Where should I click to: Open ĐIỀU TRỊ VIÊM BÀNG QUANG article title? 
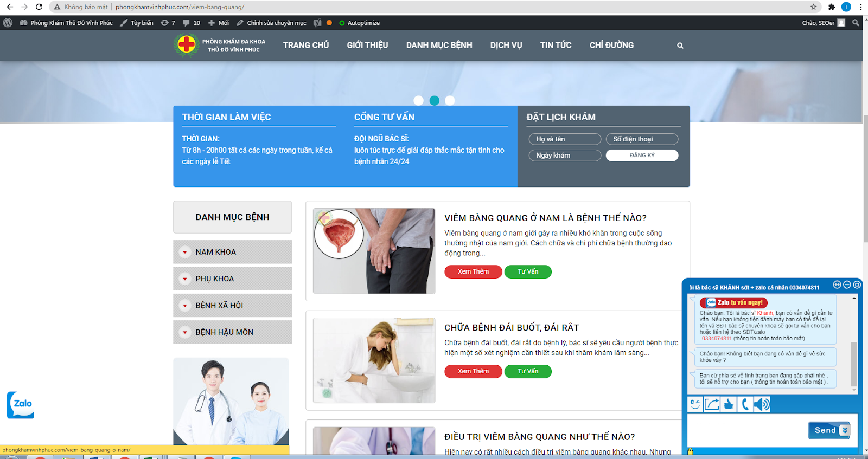pyautogui.click(x=539, y=437)
